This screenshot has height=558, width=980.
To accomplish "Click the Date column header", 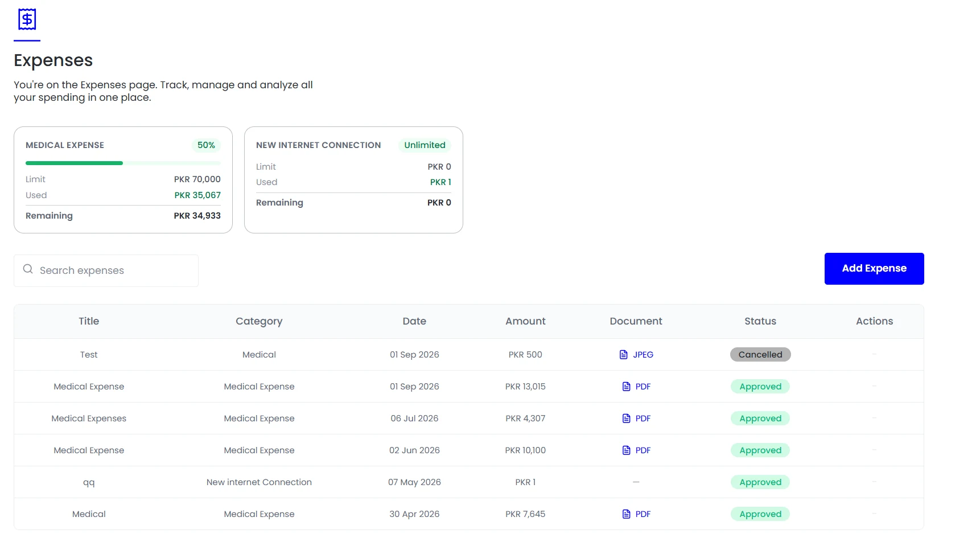I will (414, 321).
